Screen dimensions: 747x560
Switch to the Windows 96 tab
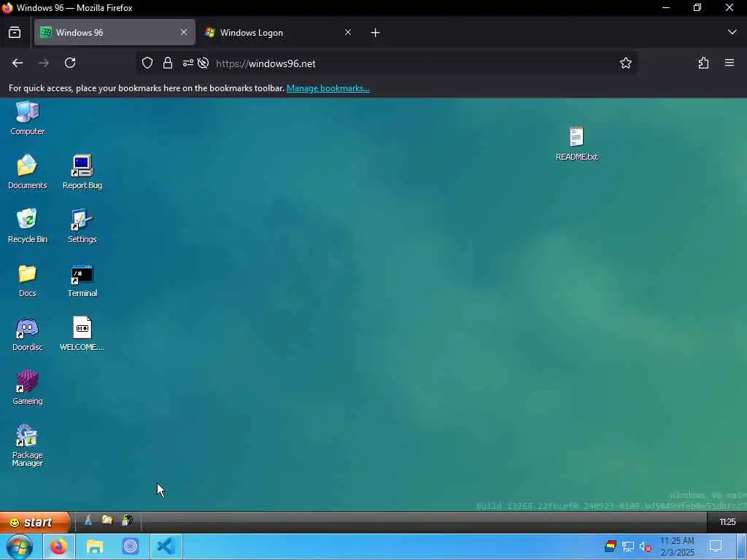[x=115, y=32]
